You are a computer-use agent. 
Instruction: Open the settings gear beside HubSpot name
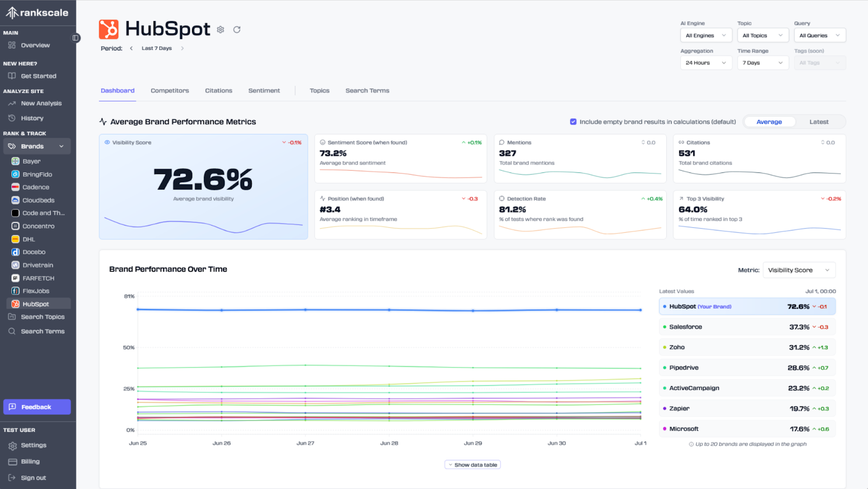coord(221,29)
